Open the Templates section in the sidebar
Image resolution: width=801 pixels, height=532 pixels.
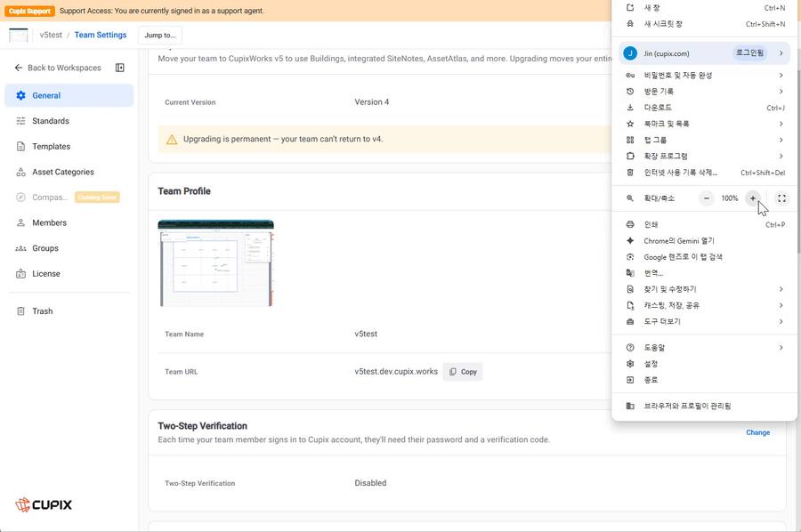pyautogui.click(x=69, y=147)
